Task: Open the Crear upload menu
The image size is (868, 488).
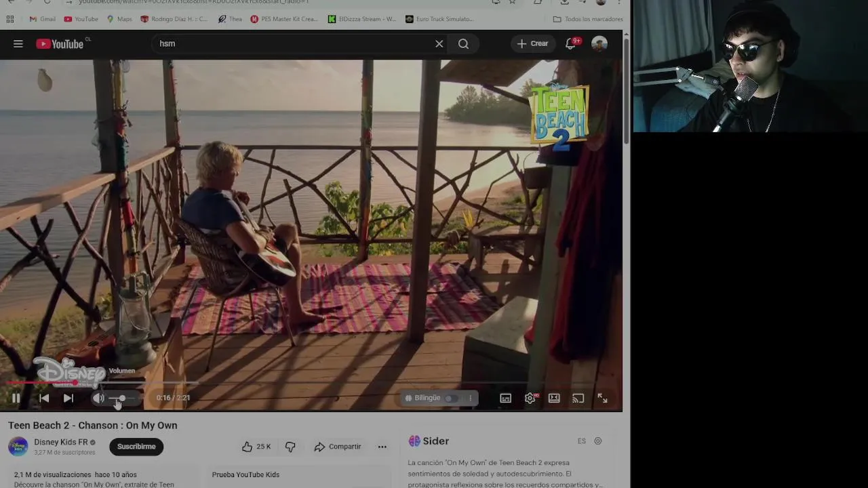Action: click(x=532, y=43)
